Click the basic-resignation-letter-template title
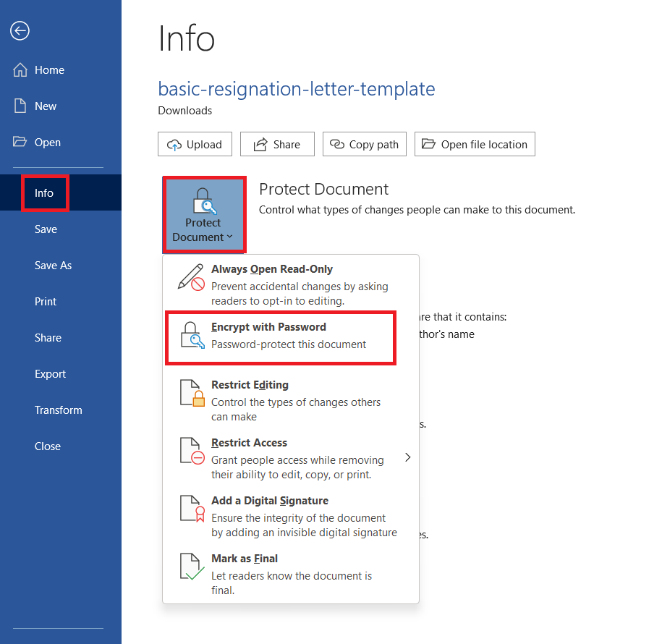The image size is (662, 644). 296,88
